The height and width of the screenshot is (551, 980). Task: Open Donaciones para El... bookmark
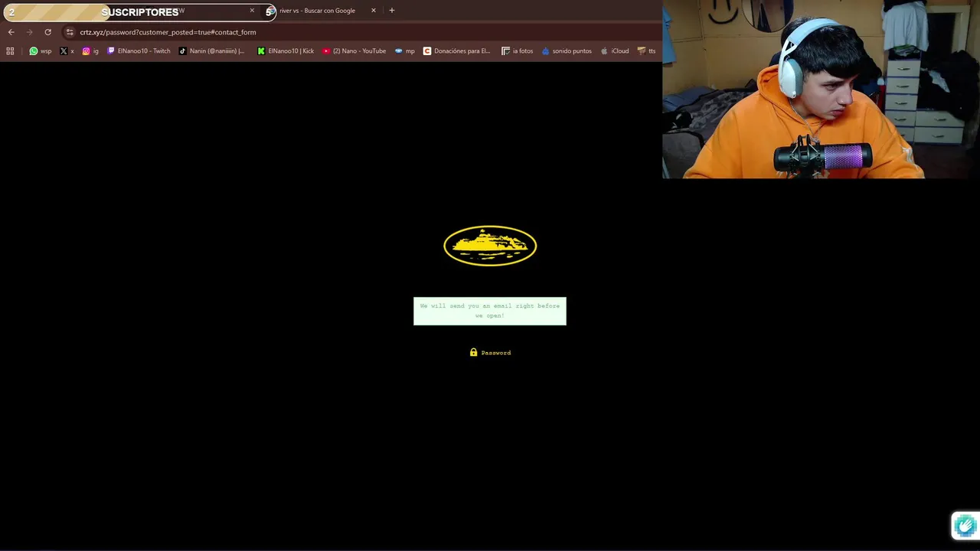tap(457, 51)
